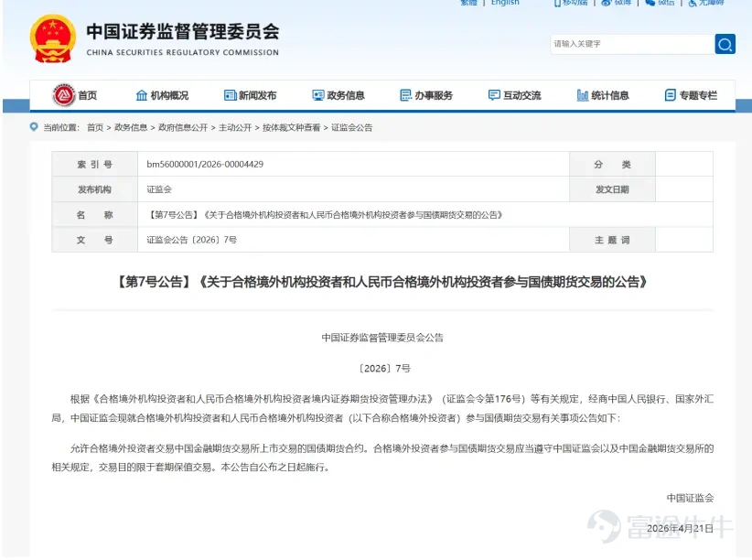752x560 pixels.
Task: Click the 主动公开 breadcrumb link
Action: pyautogui.click(x=235, y=127)
